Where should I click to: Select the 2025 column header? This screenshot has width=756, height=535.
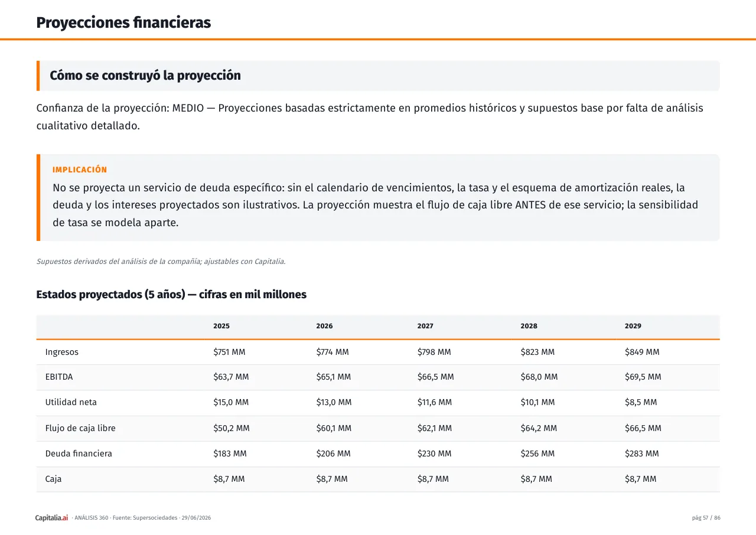(221, 326)
